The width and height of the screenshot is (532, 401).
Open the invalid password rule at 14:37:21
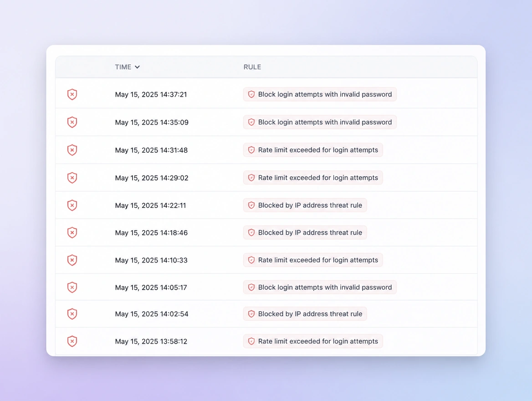(x=320, y=94)
